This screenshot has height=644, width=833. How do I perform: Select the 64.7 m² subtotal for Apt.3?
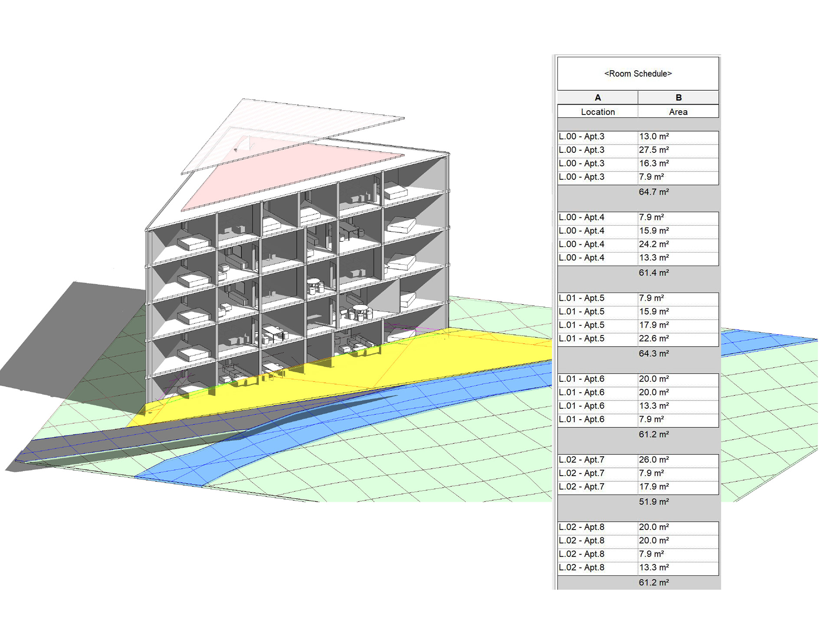pos(654,192)
